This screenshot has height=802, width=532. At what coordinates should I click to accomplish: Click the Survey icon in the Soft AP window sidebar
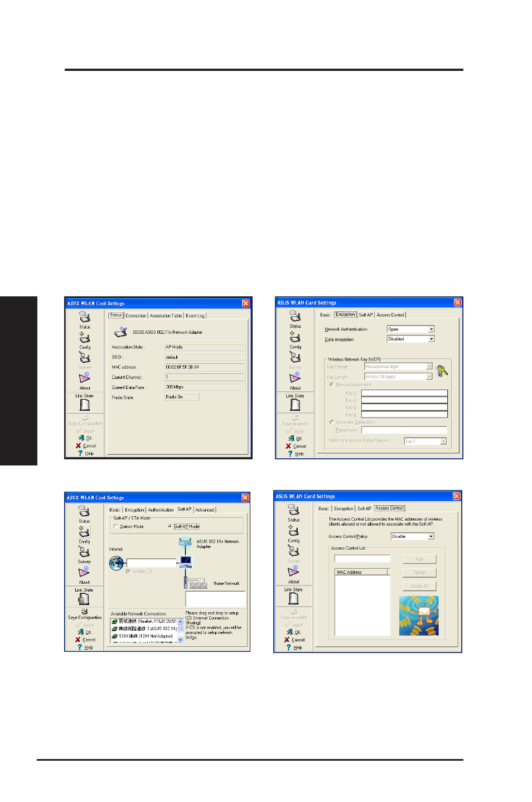click(84, 551)
